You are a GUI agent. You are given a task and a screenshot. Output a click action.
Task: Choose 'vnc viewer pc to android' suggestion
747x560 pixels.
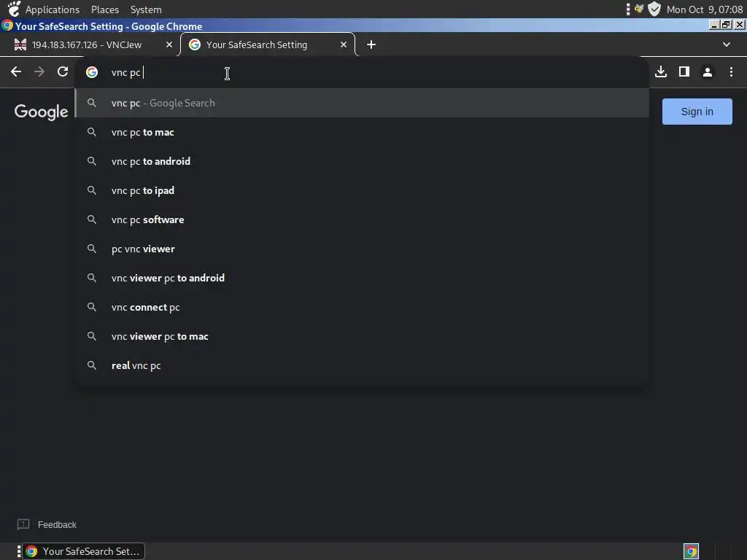(x=362, y=278)
